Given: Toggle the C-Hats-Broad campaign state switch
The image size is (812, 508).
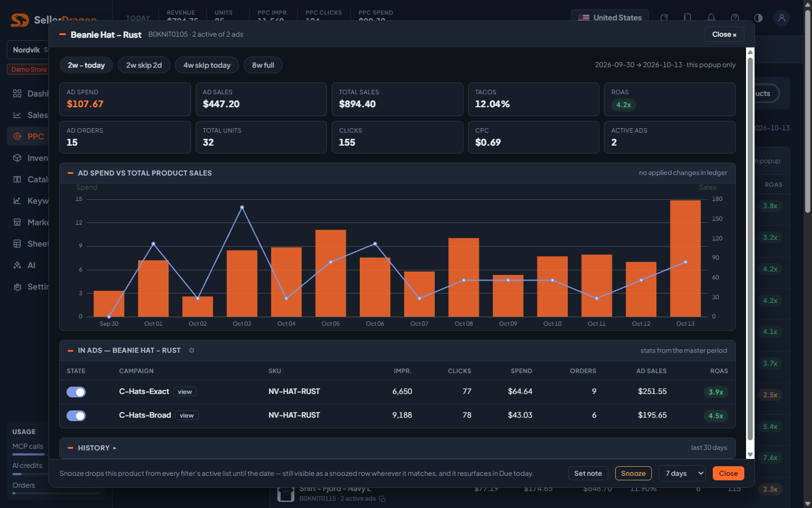Looking at the screenshot, I should [x=76, y=416].
